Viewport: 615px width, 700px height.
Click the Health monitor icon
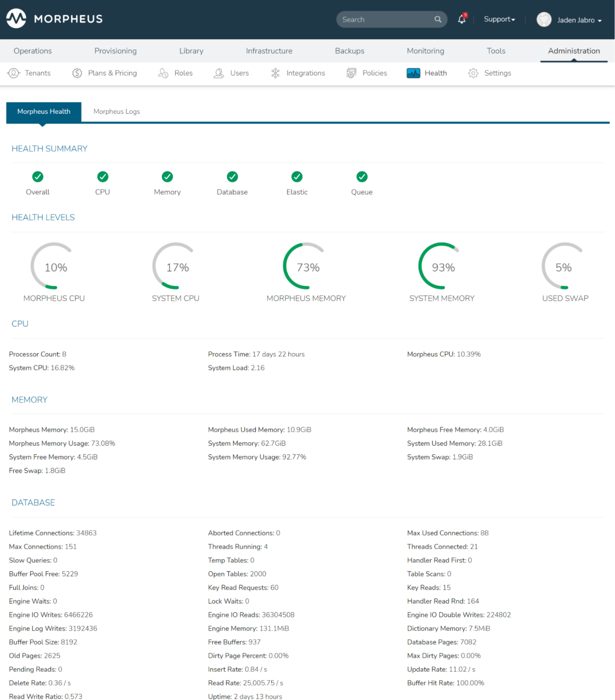coord(413,73)
